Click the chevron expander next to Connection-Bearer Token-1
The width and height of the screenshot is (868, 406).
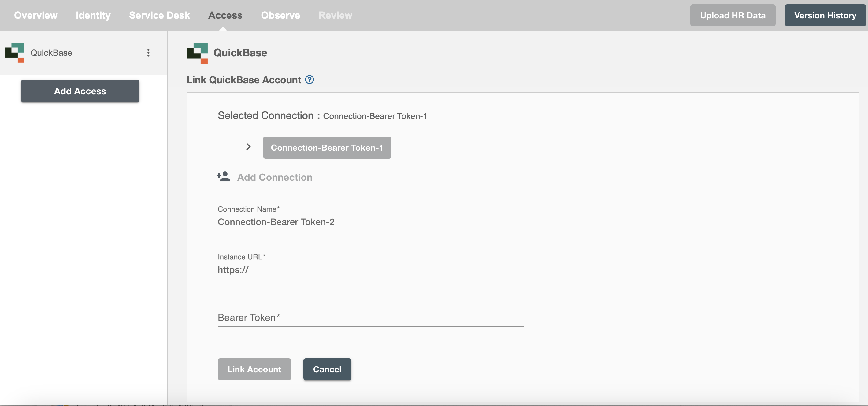[x=249, y=147]
